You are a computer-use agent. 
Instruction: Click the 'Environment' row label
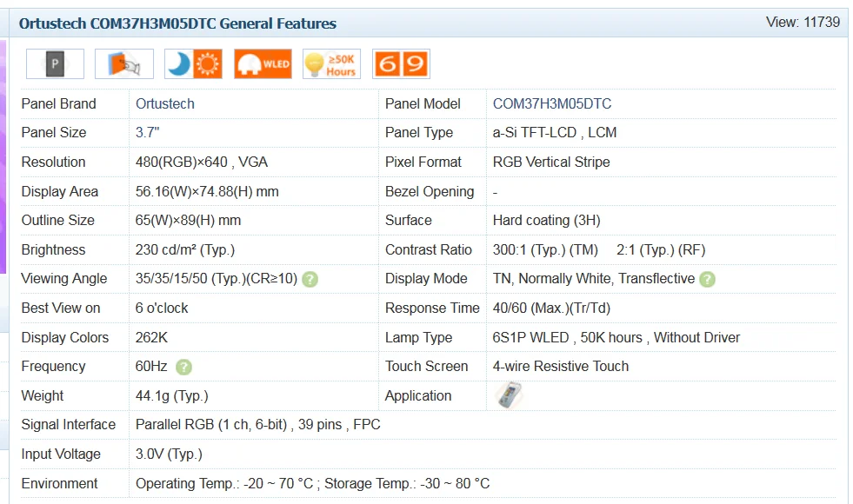coord(59,483)
